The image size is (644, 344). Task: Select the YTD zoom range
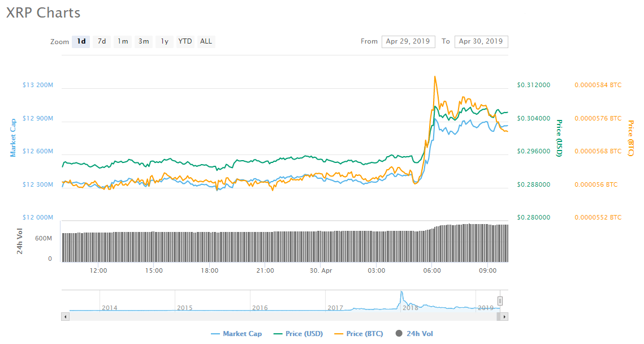(185, 41)
